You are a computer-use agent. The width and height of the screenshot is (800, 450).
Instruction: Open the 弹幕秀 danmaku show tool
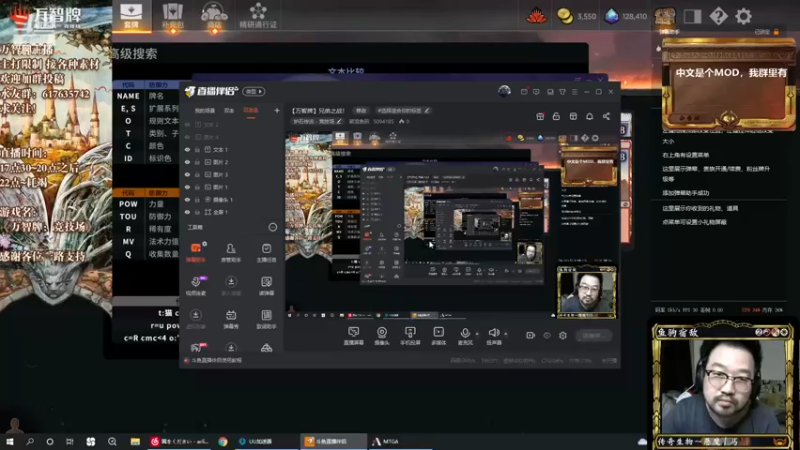point(231,319)
